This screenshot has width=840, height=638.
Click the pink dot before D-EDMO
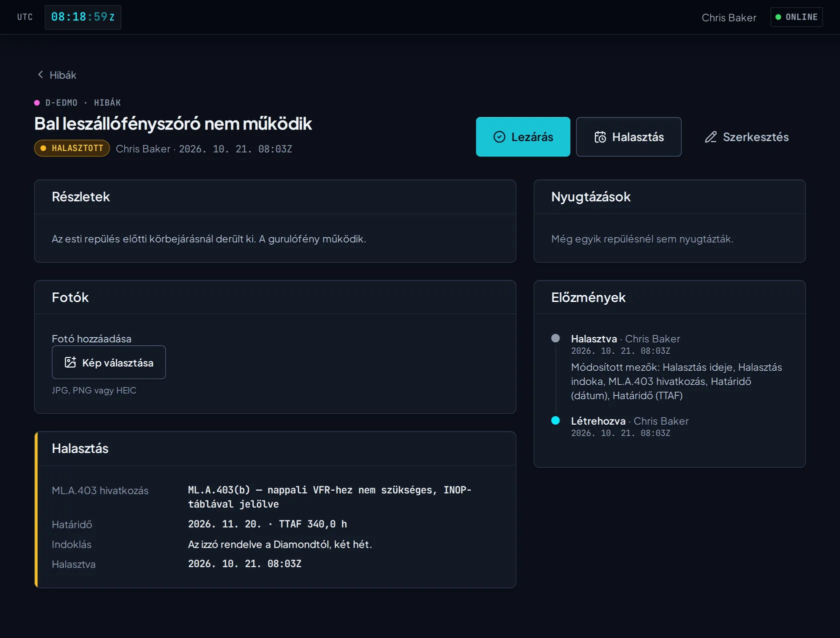[37, 103]
